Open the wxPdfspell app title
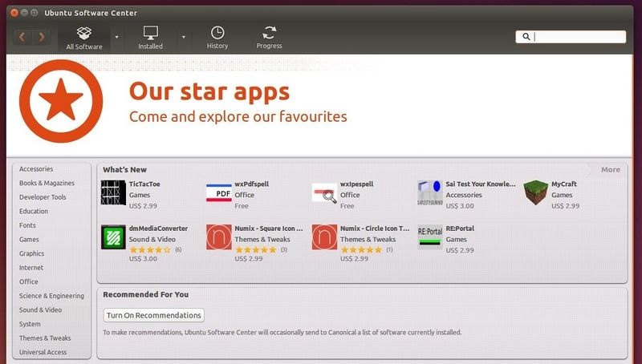Image resolution: width=642 pixels, height=364 pixels. 252,184
